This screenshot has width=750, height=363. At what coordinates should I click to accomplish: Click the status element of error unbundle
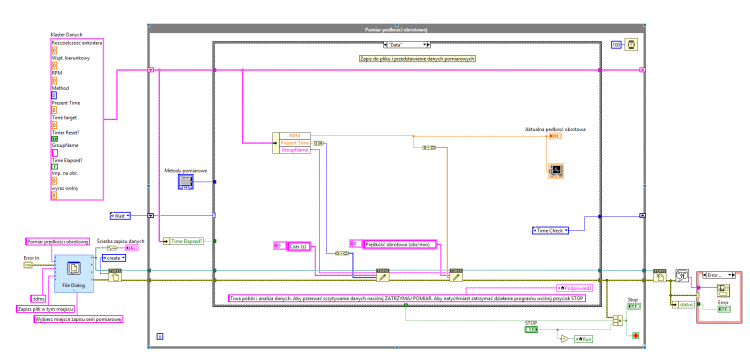point(686,305)
